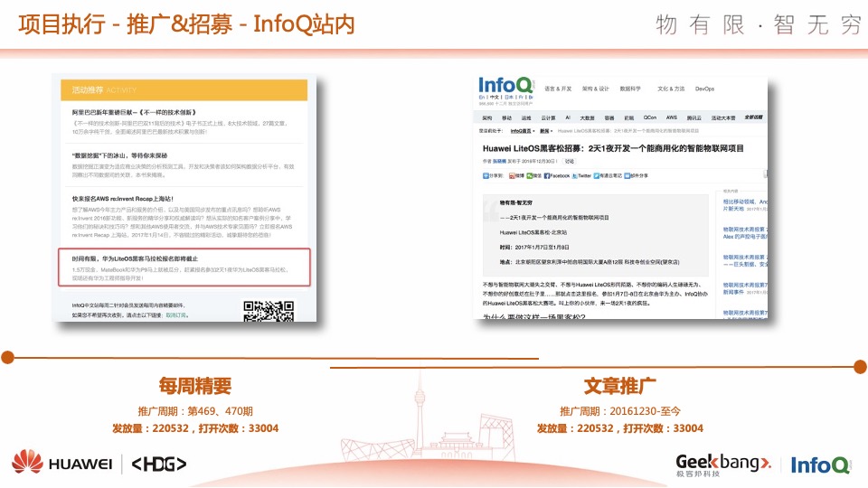The image size is (868, 488).
Task: Open the 阿里巴巴新年重磅巨献 activity item
Action: (134, 112)
